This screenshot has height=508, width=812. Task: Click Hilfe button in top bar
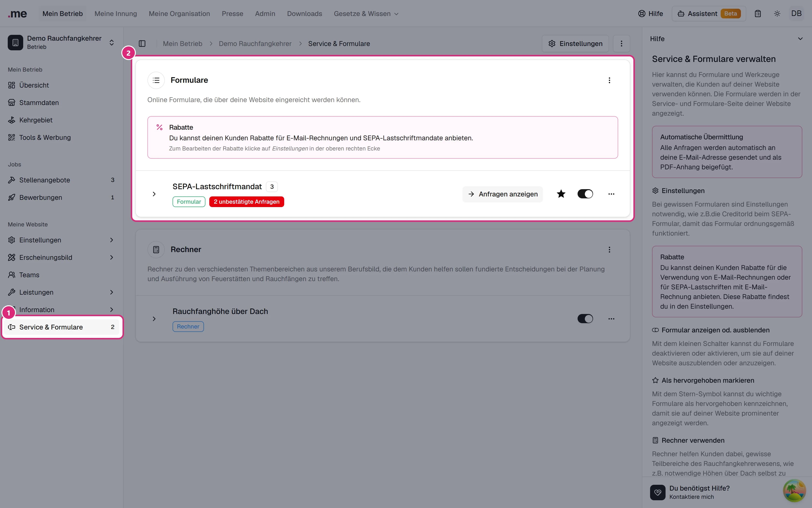coord(651,14)
